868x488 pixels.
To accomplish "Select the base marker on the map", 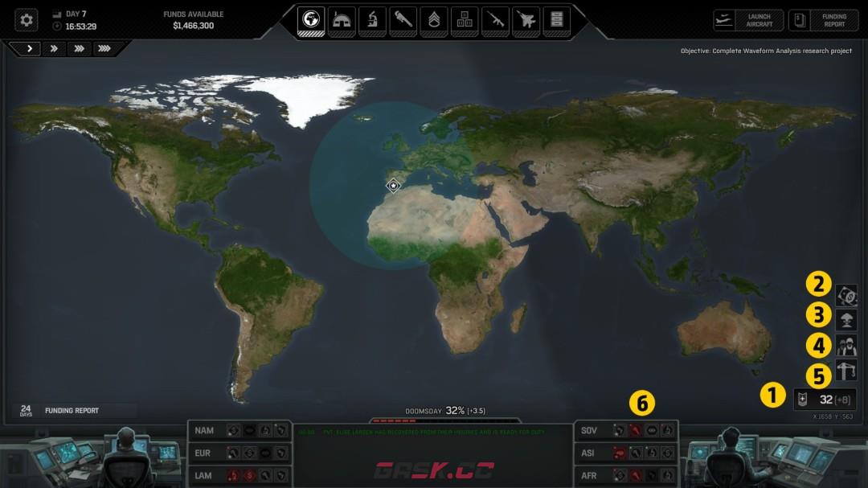I will coord(393,186).
